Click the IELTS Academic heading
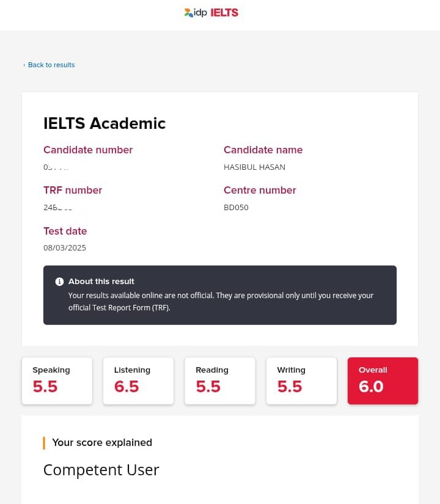Screen dimensions: 440x504 pos(105,123)
